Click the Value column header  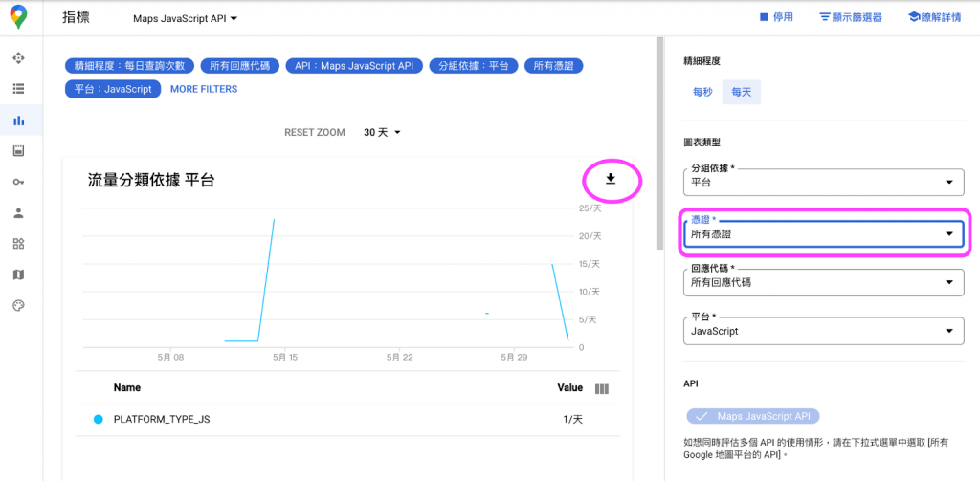[570, 388]
